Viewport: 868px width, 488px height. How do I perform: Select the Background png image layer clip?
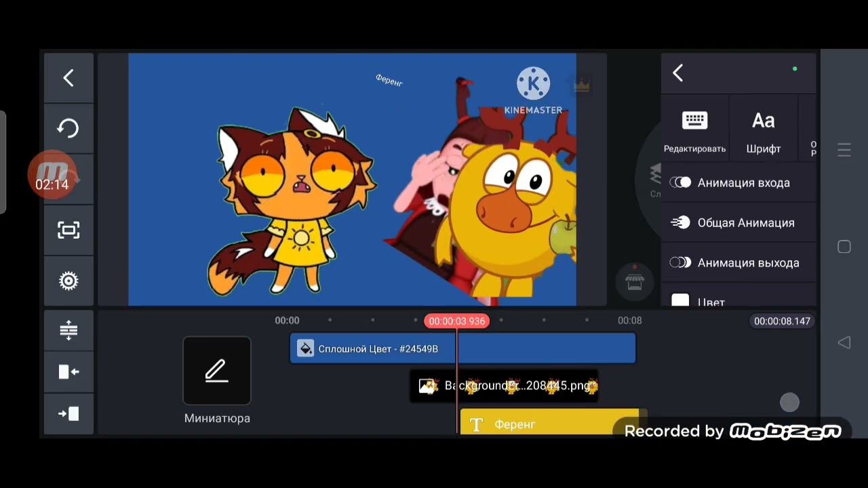[505, 386]
